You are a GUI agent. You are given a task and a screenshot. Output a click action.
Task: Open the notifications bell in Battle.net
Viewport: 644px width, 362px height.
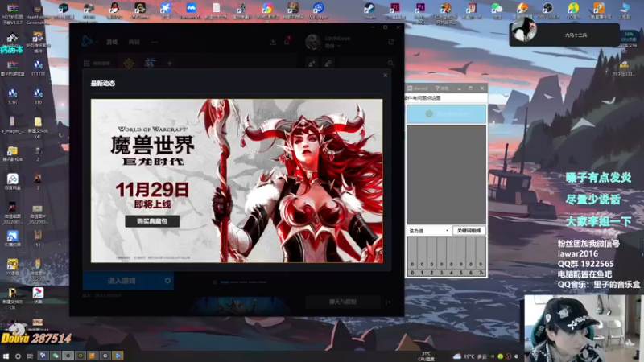[287, 42]
